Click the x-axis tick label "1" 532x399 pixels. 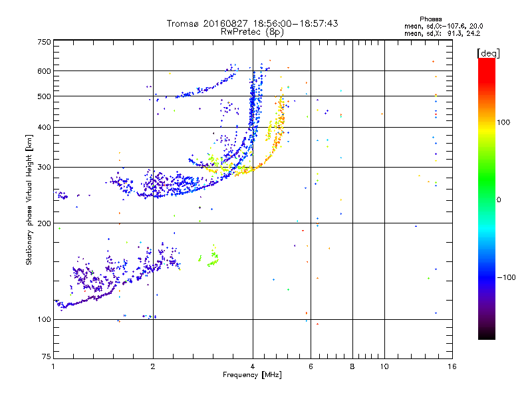point(53,366)
